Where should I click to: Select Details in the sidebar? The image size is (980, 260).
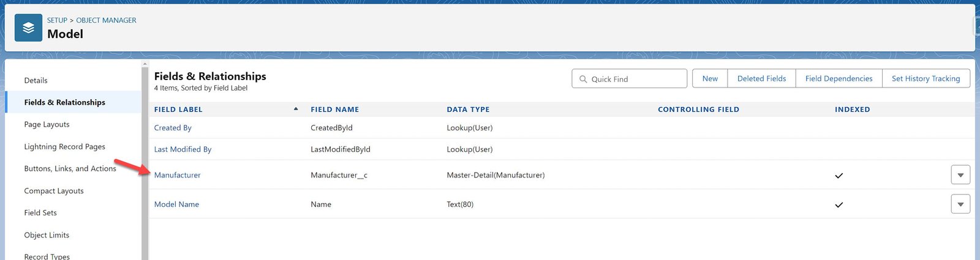pyautogui.click(x=36, y=80)
